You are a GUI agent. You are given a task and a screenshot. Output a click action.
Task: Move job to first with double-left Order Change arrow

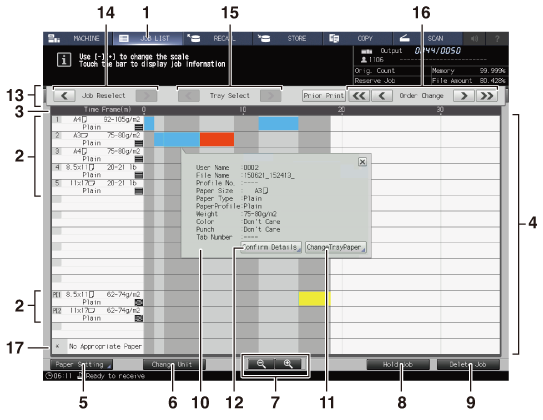click(359, 96)
